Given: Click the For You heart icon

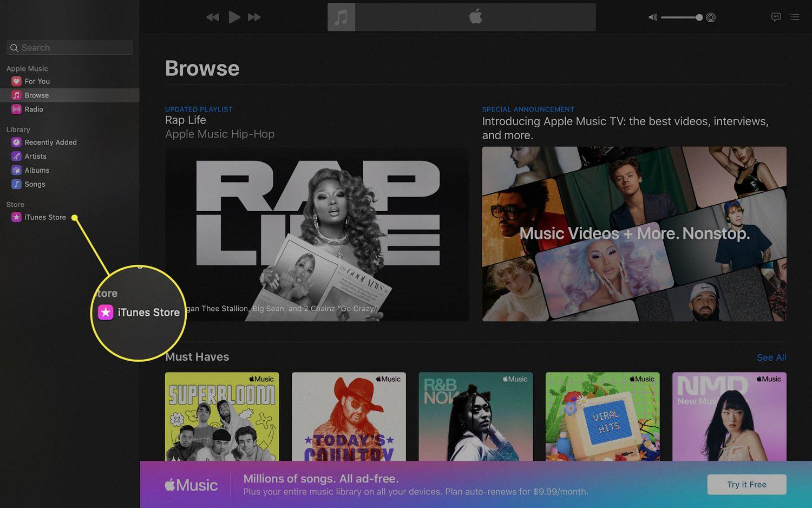Looking at the screenshot, I should point(16,81).
